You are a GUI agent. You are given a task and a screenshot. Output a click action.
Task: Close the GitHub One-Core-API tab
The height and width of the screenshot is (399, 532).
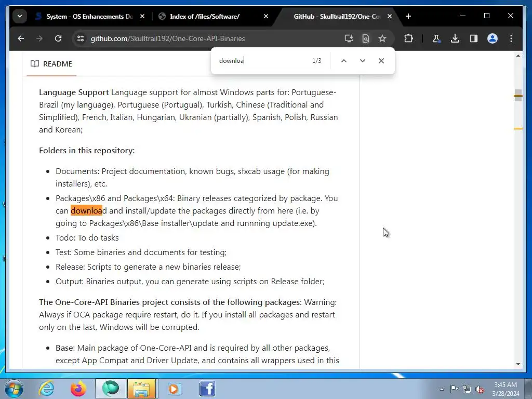click(390, 16)
